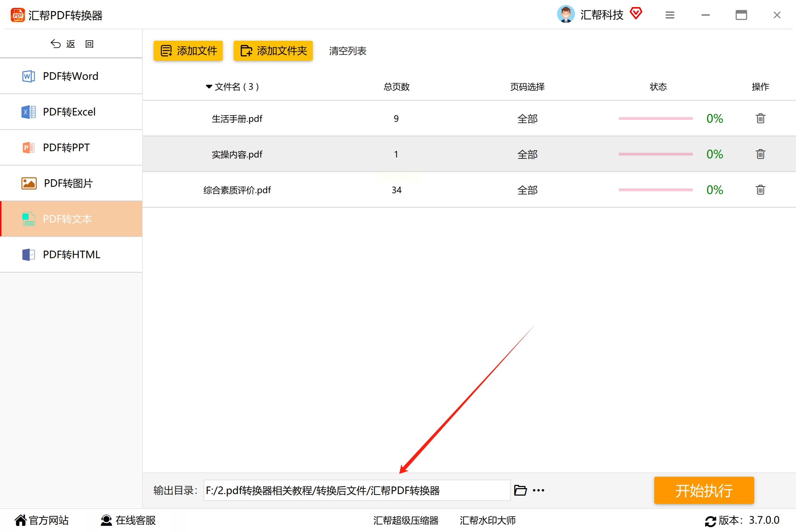Remove 综合素质评价.pdf using trash icon
This screenshot has width=796, height=532.
coord(760,189)
